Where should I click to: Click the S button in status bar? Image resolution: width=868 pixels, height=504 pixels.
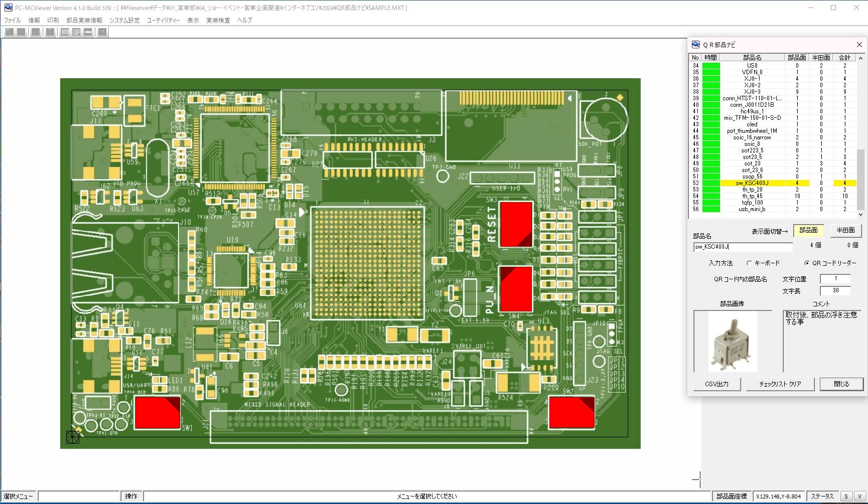pos(846,496)
